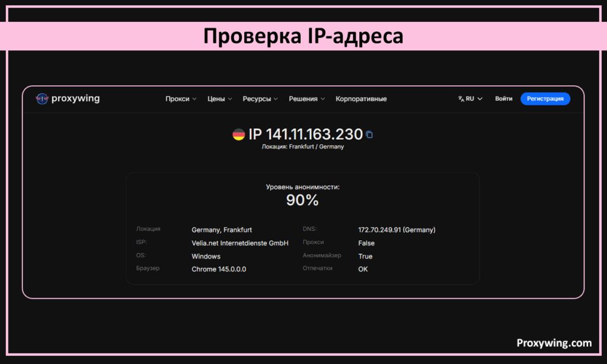The width and height of the screenshot is (607, 364).
Task: Click the proxywing logo icon
Action: pyautogui.click(x=41, y=99)
